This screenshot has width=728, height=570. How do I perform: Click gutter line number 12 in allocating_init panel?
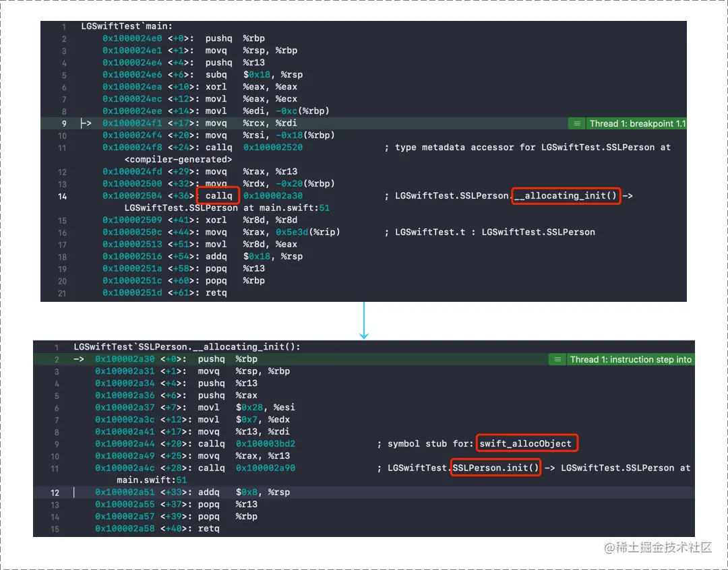click(55, 493)
